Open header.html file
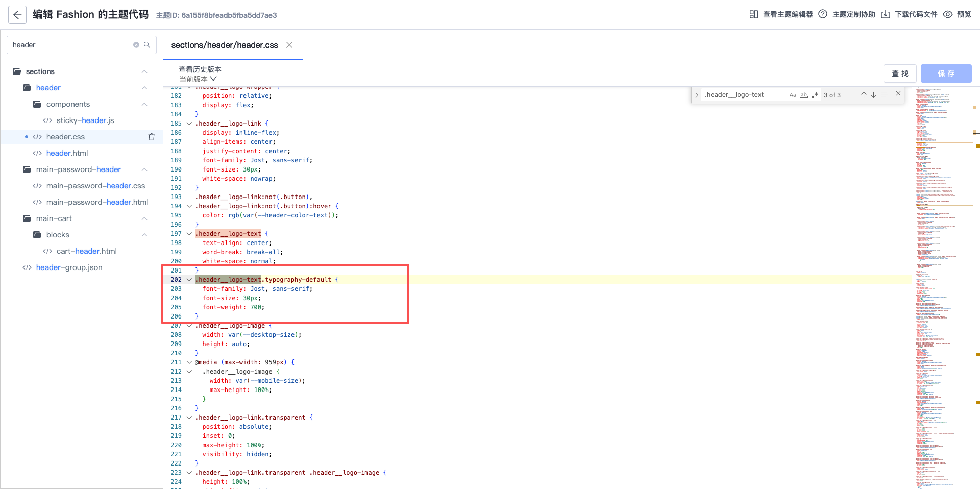The width and height of the screenshot is (980, 489). coord(67,153)
